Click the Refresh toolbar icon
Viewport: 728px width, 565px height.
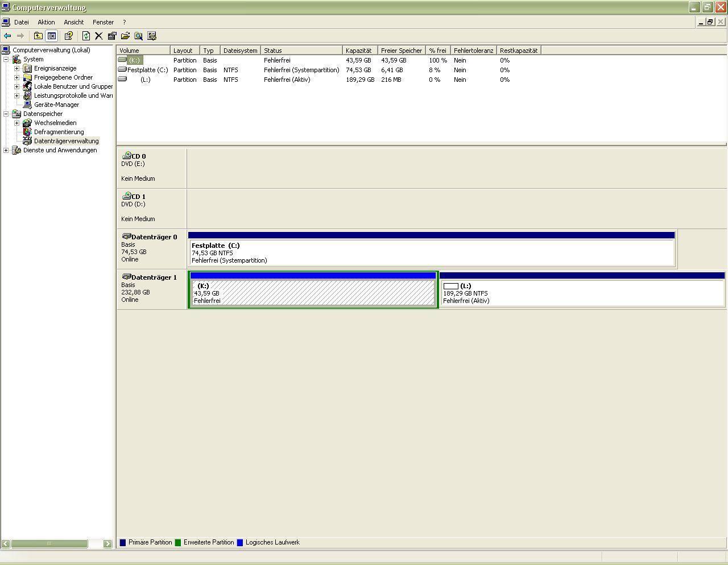[x=86, y=36]
